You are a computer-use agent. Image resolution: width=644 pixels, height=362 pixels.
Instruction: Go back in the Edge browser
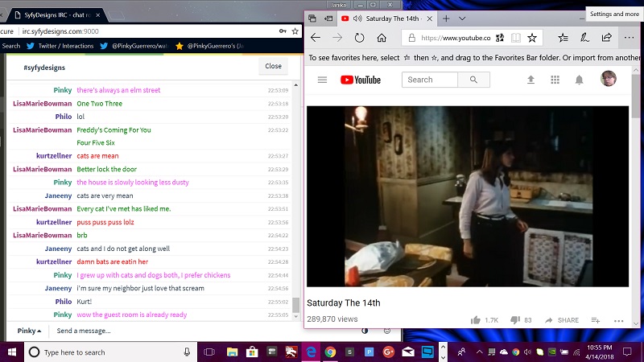[x=316, y=38]
